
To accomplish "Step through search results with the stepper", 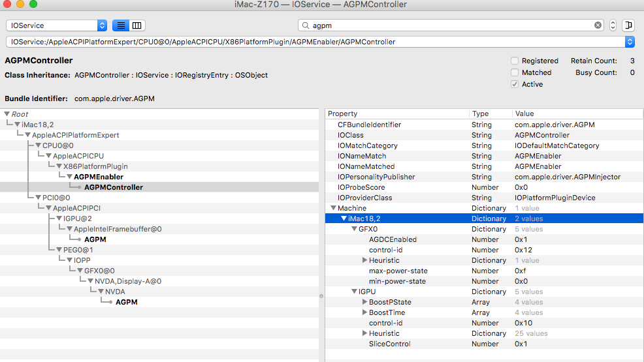I will [x=613, y=25].
